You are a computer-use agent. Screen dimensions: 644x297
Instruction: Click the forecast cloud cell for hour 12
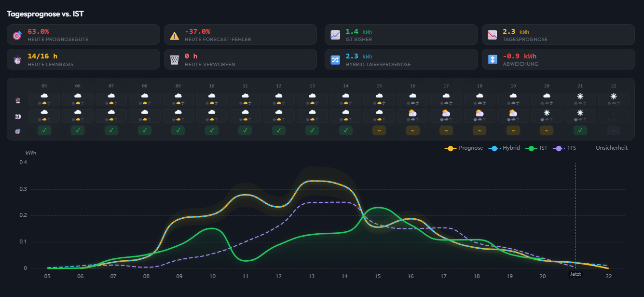coord(279,99)
